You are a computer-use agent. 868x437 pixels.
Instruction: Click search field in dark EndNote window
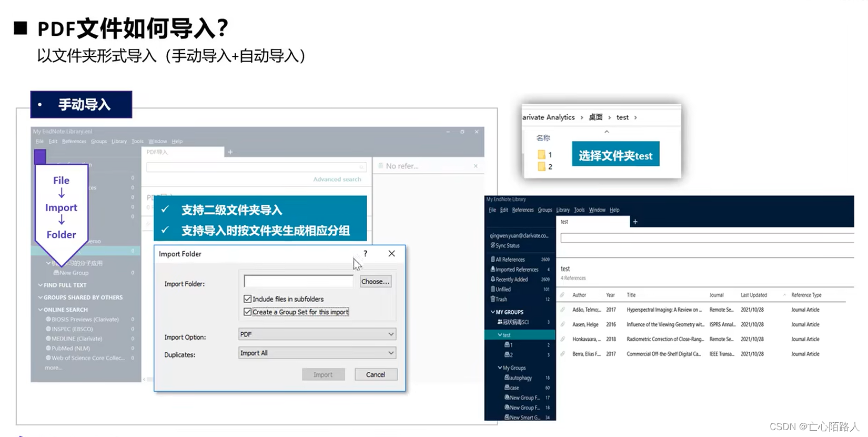[x=707, y=238]
